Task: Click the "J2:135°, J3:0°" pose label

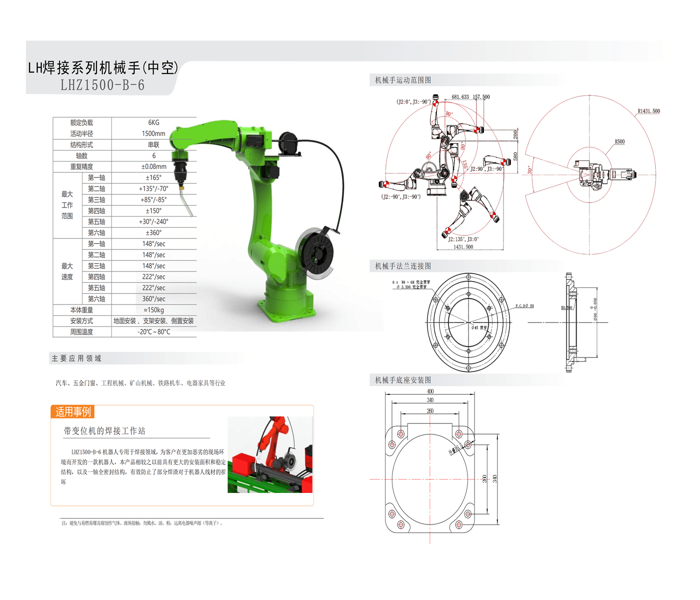Action: point(463,239)
